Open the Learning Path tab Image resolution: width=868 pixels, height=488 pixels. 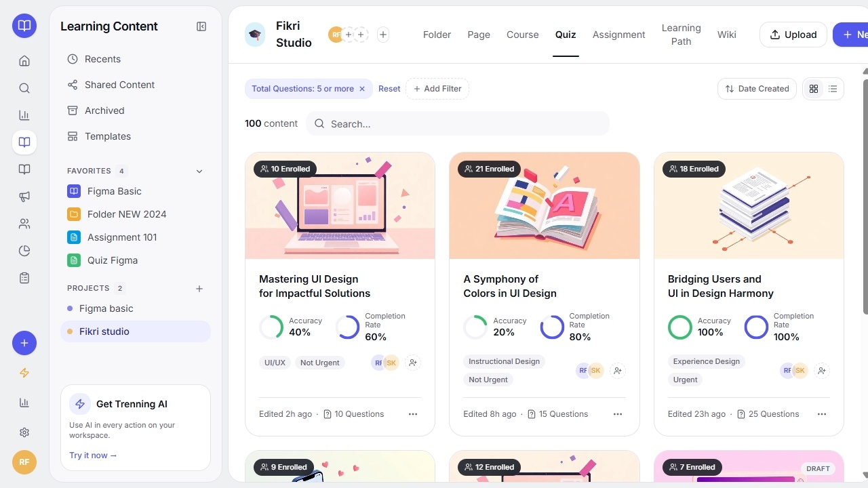tap(682, 35)
